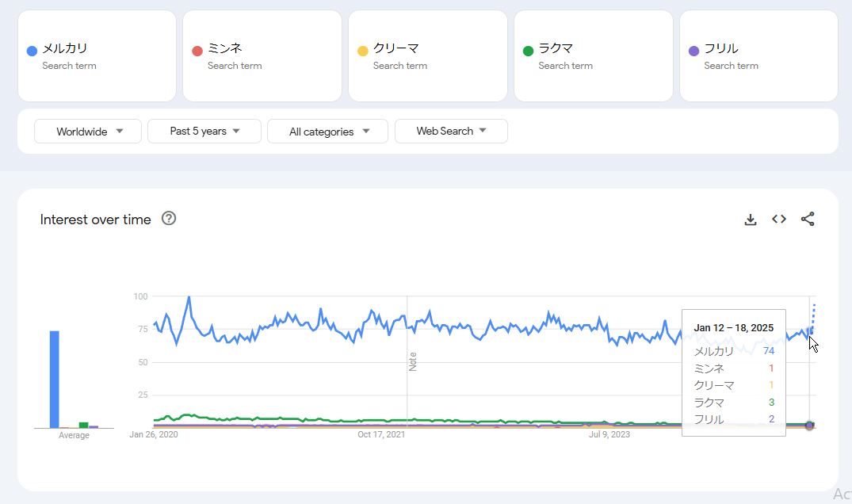The image size is (852, 504).
Task: Share the Interest over time chart
Action: 808,220
